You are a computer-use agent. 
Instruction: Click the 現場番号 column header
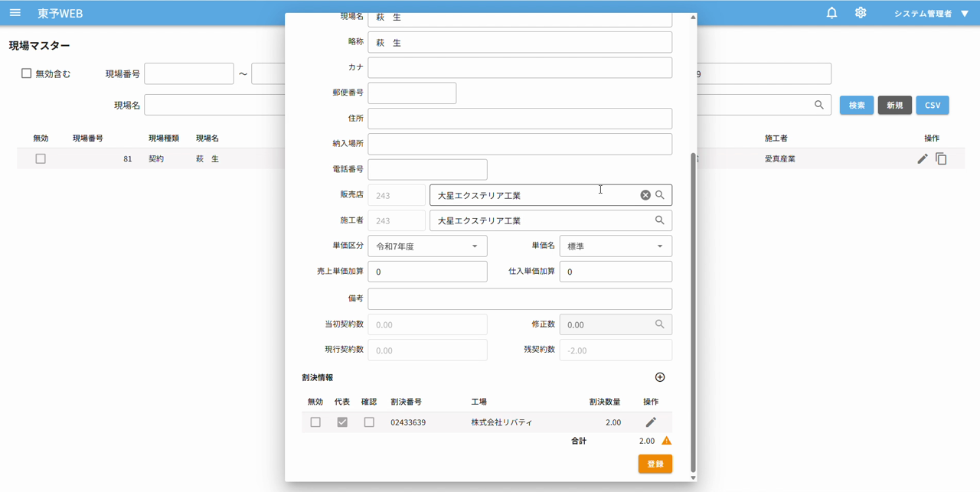pyautogui.click(x=88, y=138)
